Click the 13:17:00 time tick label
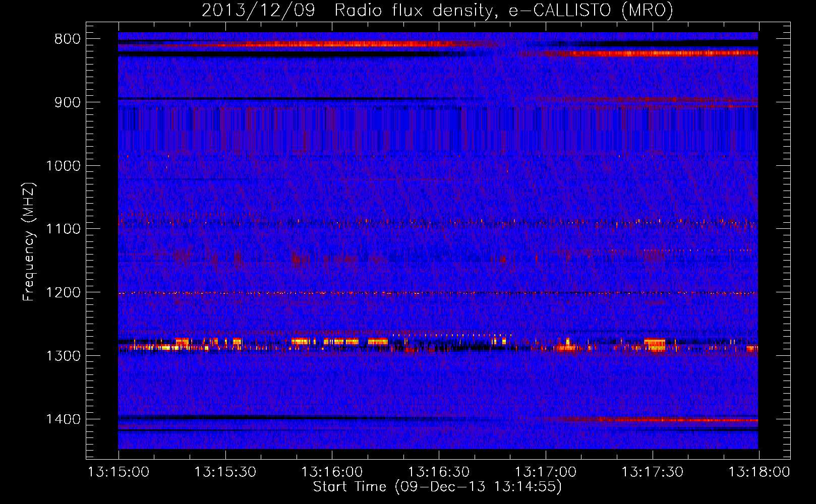 [545, 472]
